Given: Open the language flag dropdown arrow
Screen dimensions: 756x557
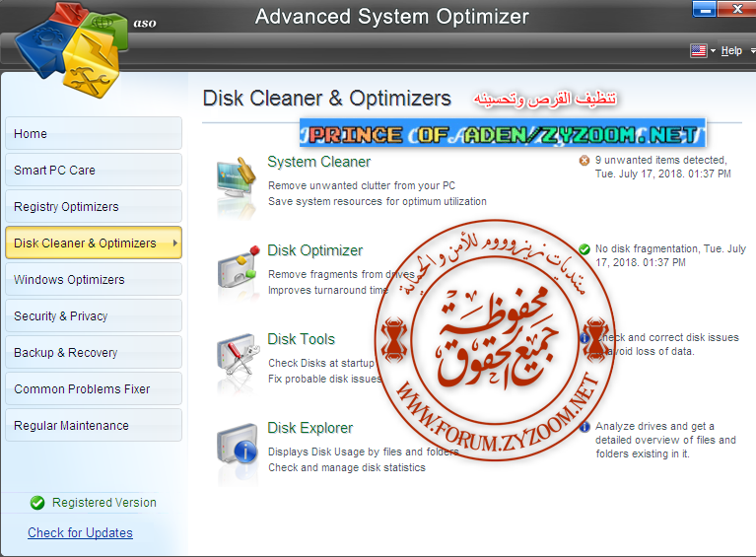Looking at the screenshot, I should coord(713,50).
